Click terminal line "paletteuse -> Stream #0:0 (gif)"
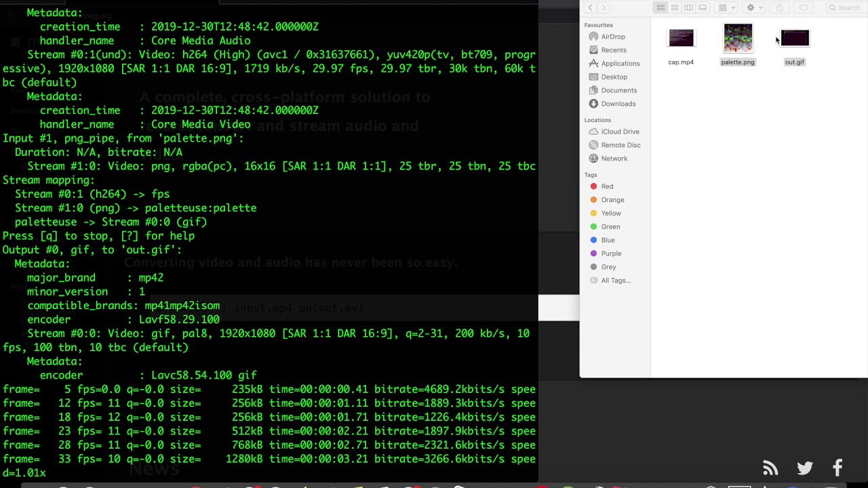Viewport: 868px width, 488px height. tap(111, 222)
